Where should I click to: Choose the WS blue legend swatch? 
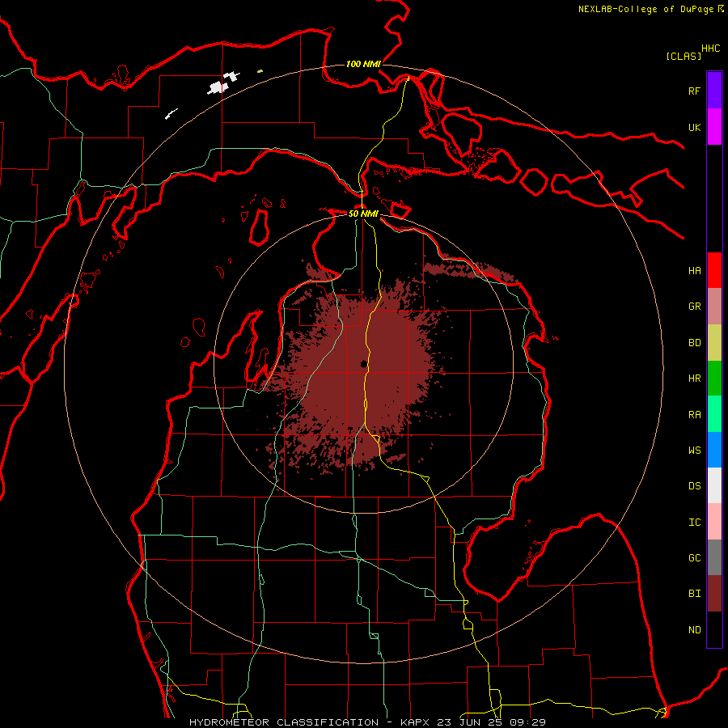click(x=714, y=450)
